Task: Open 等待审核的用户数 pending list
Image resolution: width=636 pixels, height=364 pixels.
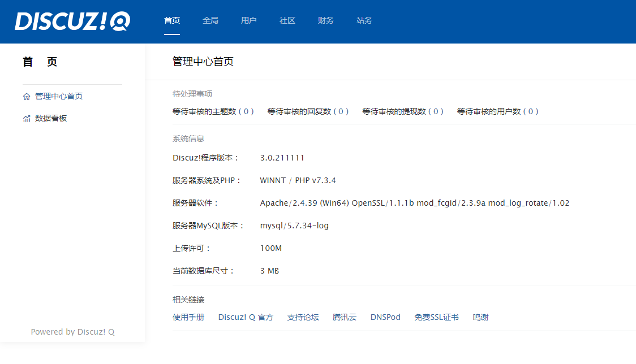Action: click(x=498, y=111)
